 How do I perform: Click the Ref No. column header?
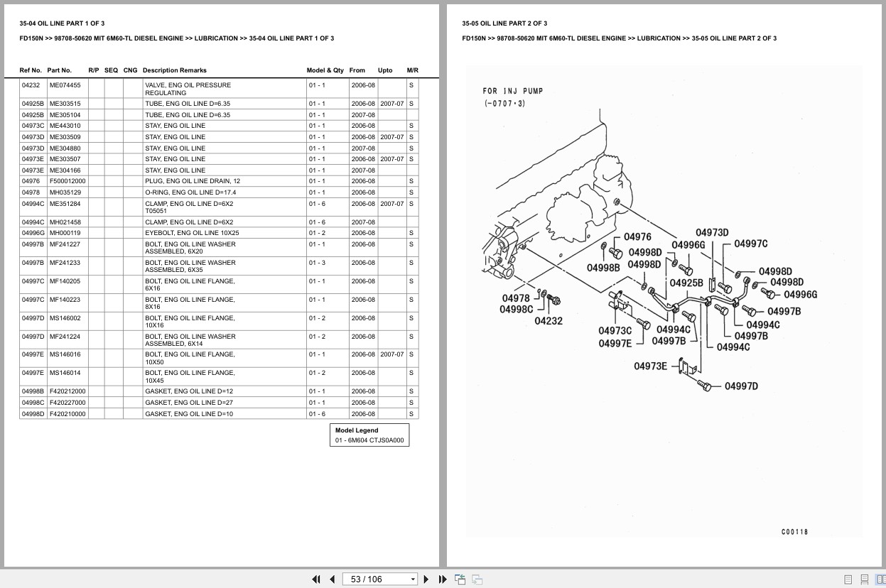(31, 70)
